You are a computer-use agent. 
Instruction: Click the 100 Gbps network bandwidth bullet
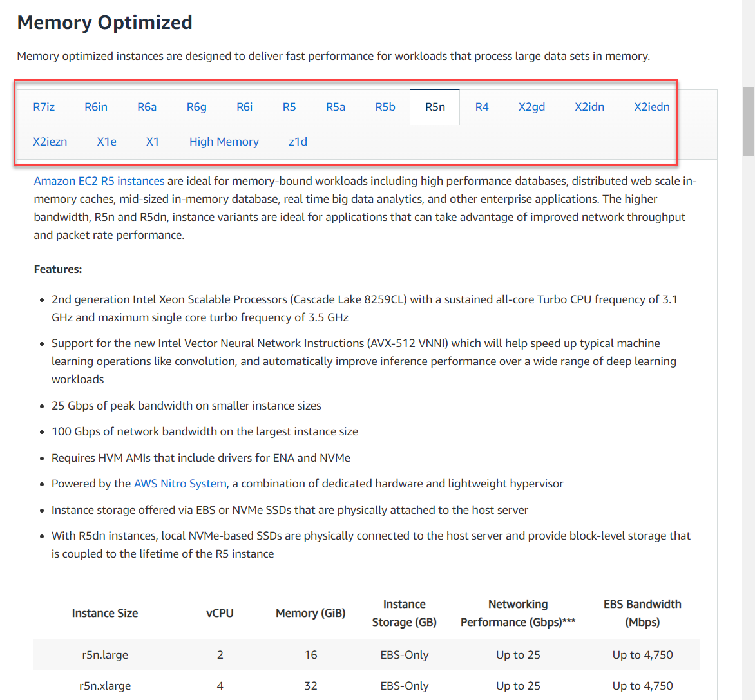tap(205, 431)
